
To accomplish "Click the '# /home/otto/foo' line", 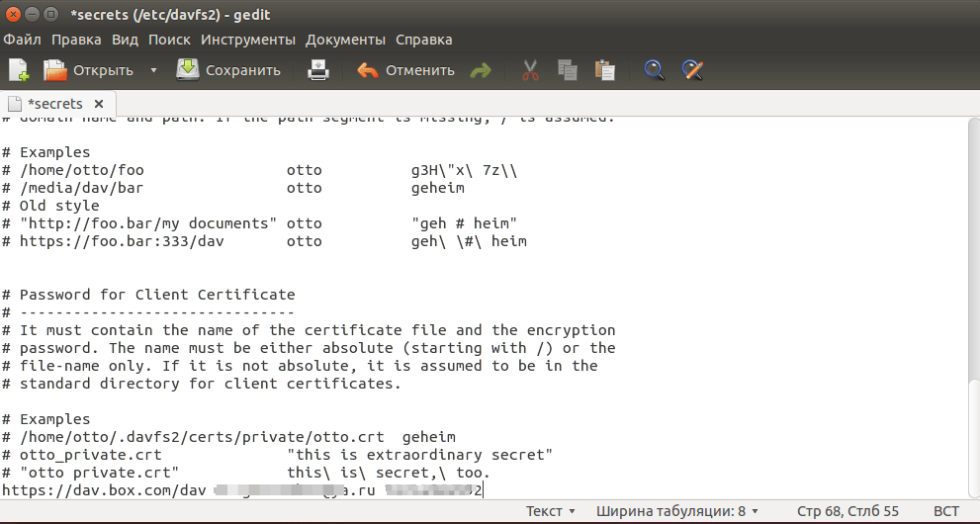I will [259, 170].
